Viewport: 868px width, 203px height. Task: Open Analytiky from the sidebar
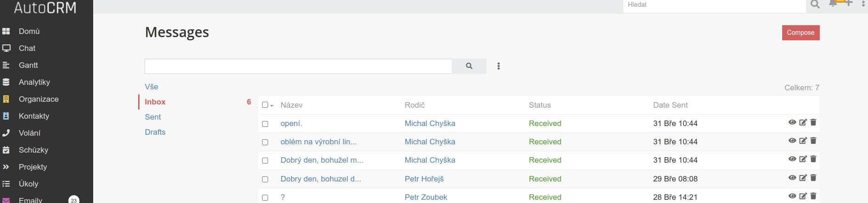coord(34,82)
